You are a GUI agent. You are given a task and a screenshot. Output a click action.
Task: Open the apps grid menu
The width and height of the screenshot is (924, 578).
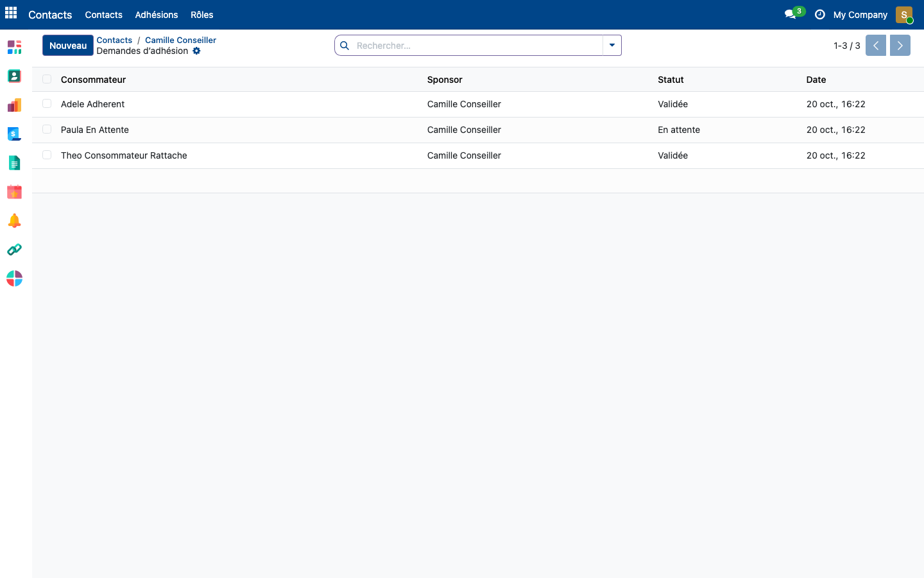[11, 13]
